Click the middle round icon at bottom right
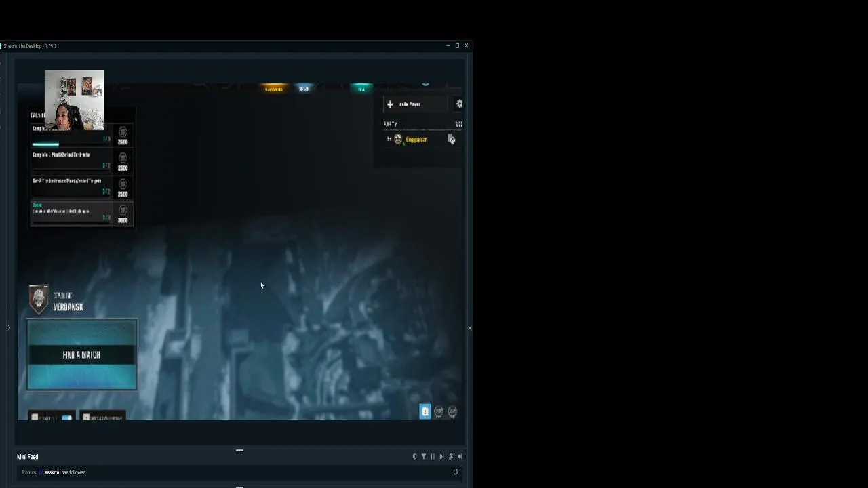The width and height of the screenshot is (868, 488). [x=439, y=411]
